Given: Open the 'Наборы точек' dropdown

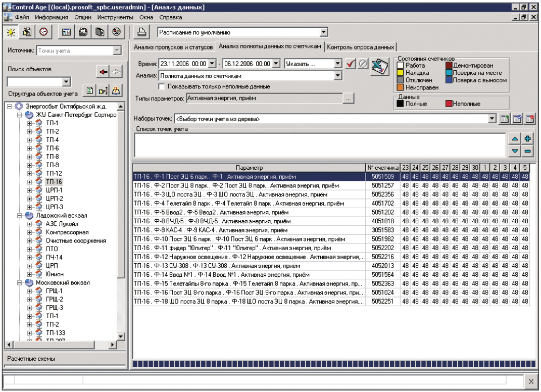Looking at the screenshot, I should pyautogui.click(x=492, y=119).
